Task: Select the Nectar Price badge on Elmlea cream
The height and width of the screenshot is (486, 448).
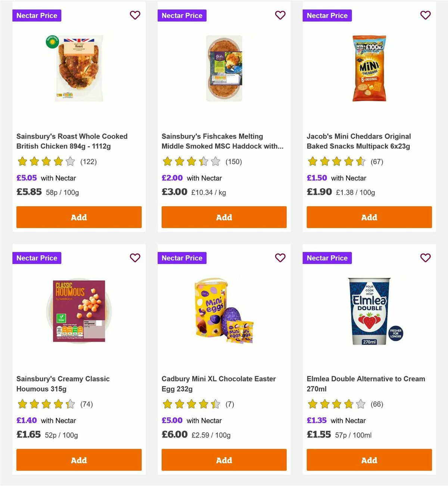Action: 327,258
